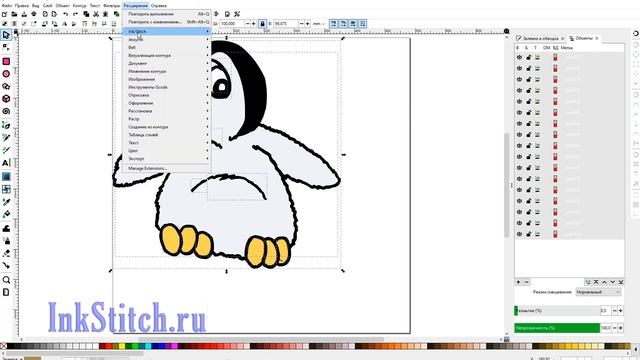Click the width value input field

click(x=232, y=24)
